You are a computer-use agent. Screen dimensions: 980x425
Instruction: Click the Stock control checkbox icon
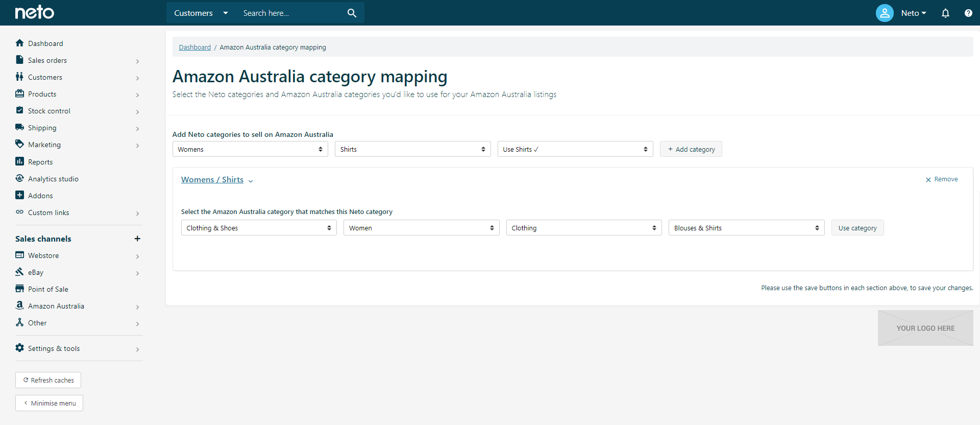(19, 110)
